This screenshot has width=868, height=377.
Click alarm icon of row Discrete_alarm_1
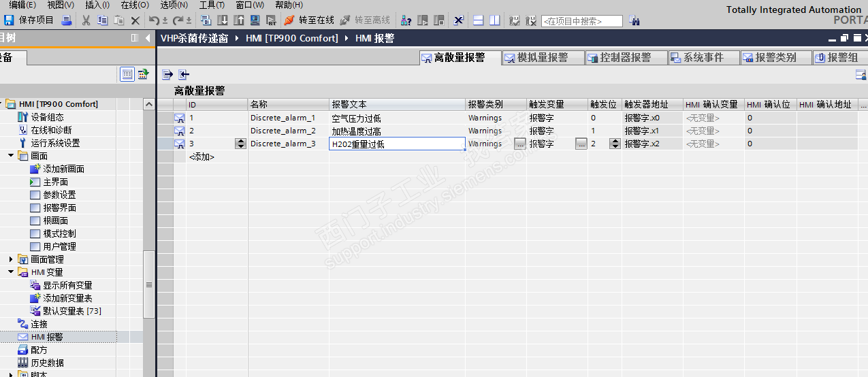(x=180, y=118)
